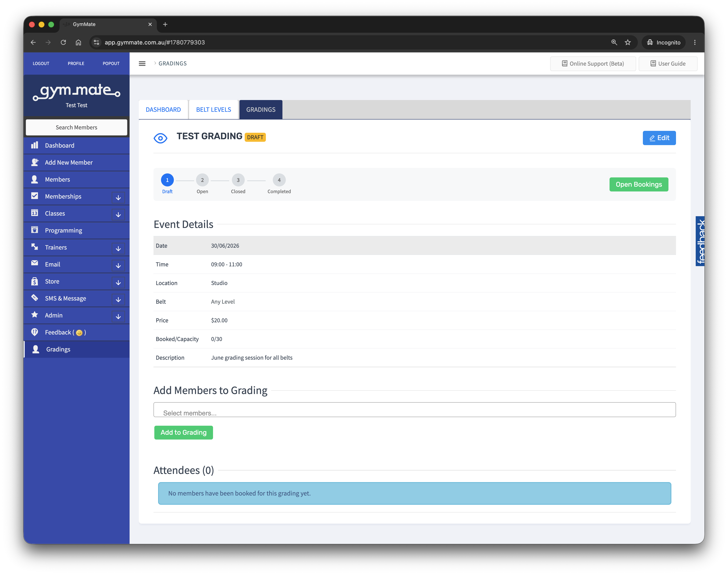Expand the Classes submenu arrow
Screen dimensions: 728x575
coord(118,215)
